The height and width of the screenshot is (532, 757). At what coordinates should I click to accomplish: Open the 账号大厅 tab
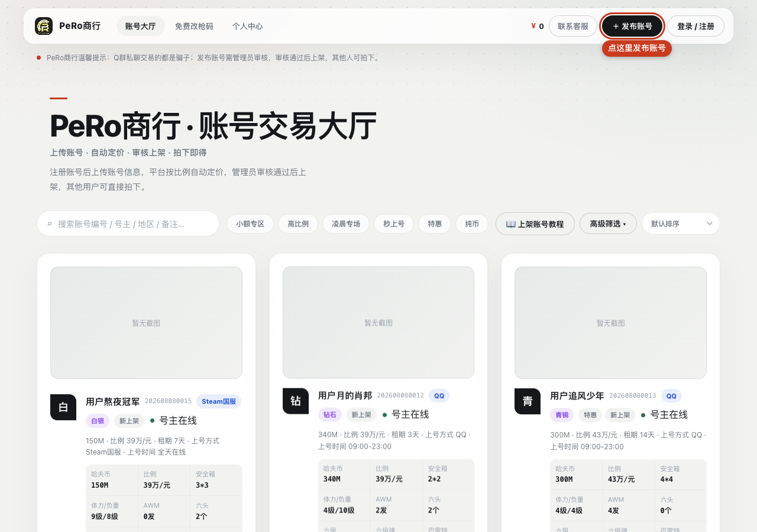pyautogui.click(x=141, y=26)
